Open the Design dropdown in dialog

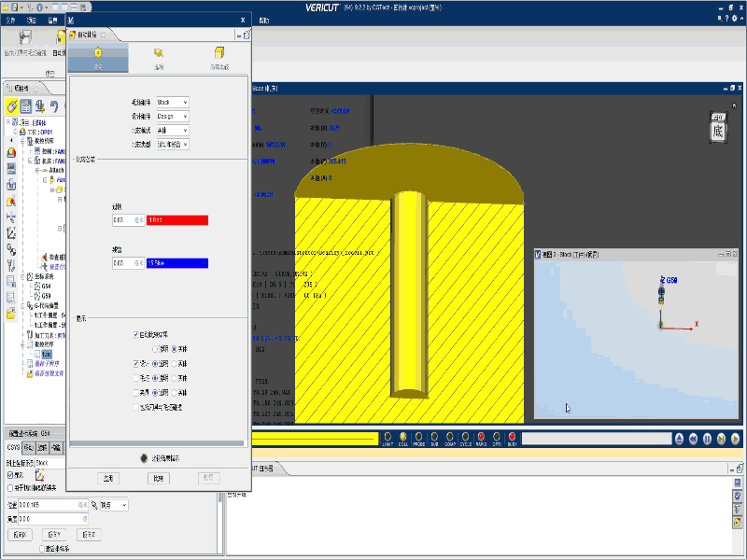tap(172, 116)
